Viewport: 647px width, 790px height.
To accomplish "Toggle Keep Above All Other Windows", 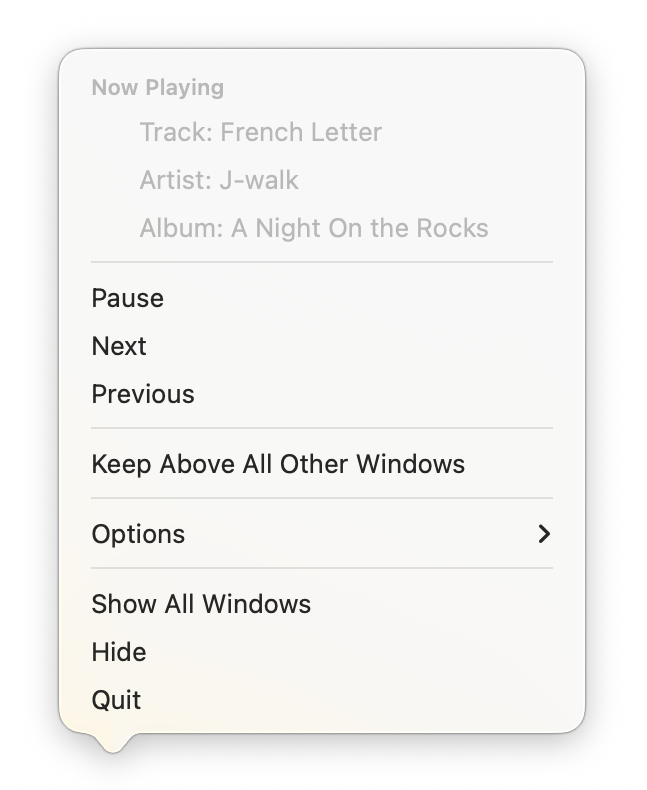I will (x=278, y=464).
